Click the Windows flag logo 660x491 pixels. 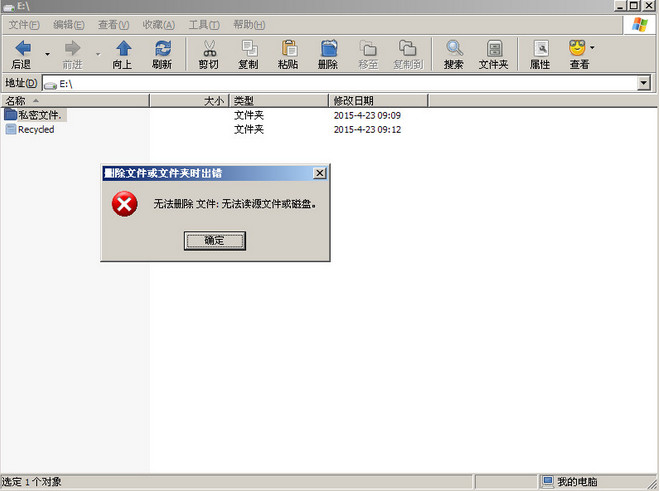point(640,24)
